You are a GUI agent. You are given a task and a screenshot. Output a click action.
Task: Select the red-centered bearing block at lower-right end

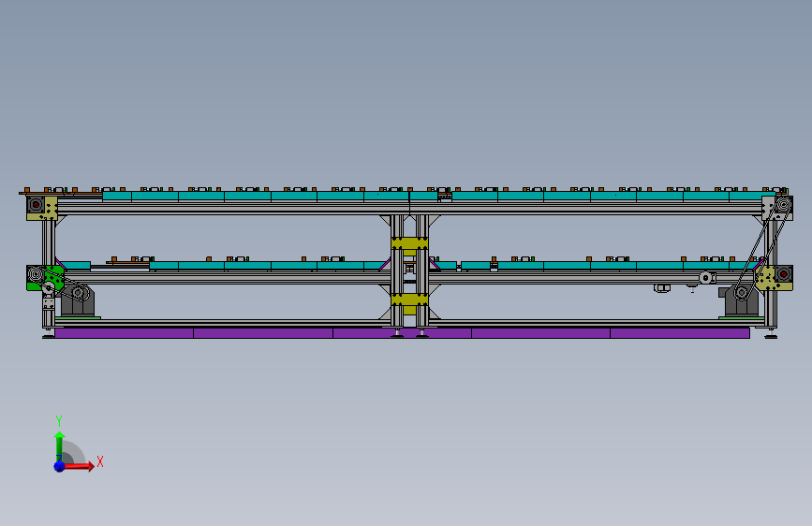[784, 274]
